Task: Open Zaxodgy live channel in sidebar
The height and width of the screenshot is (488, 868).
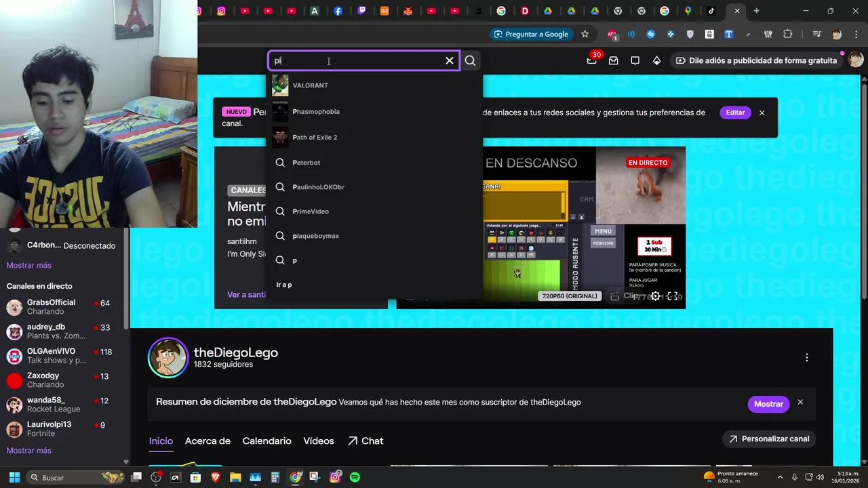Action: coord(62,380)
